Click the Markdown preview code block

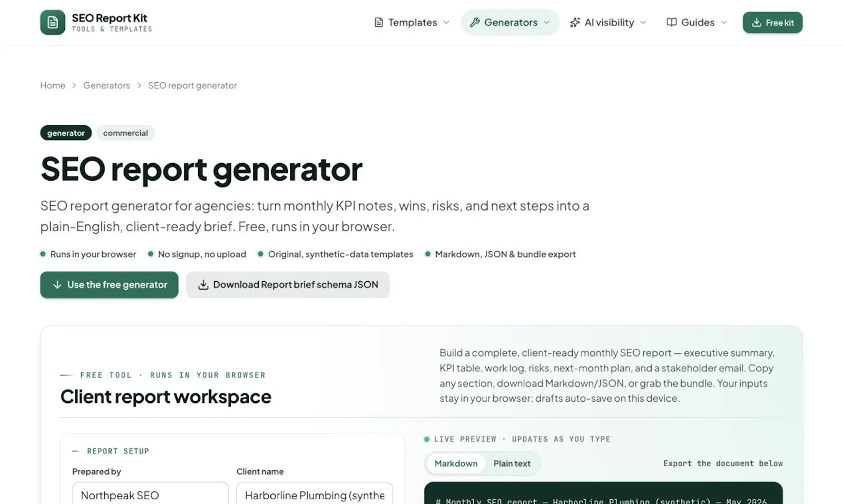tap(603, 493)
